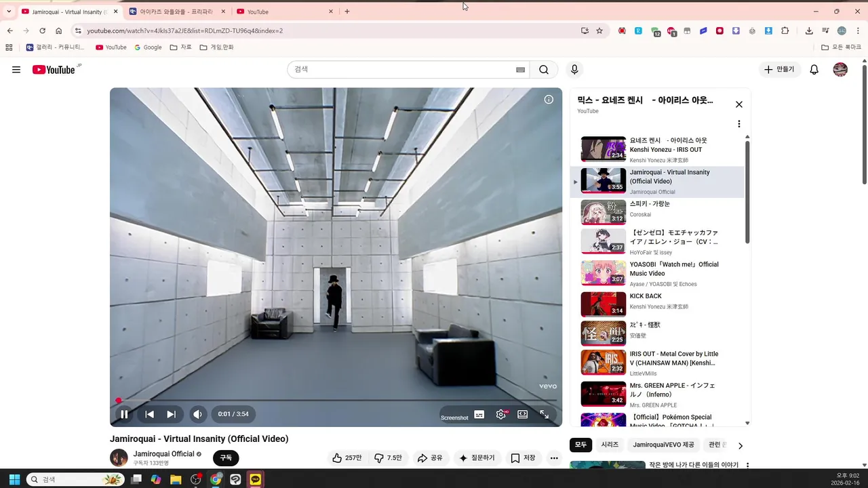Click the playlist panel scrollbar

pos(747,192)
